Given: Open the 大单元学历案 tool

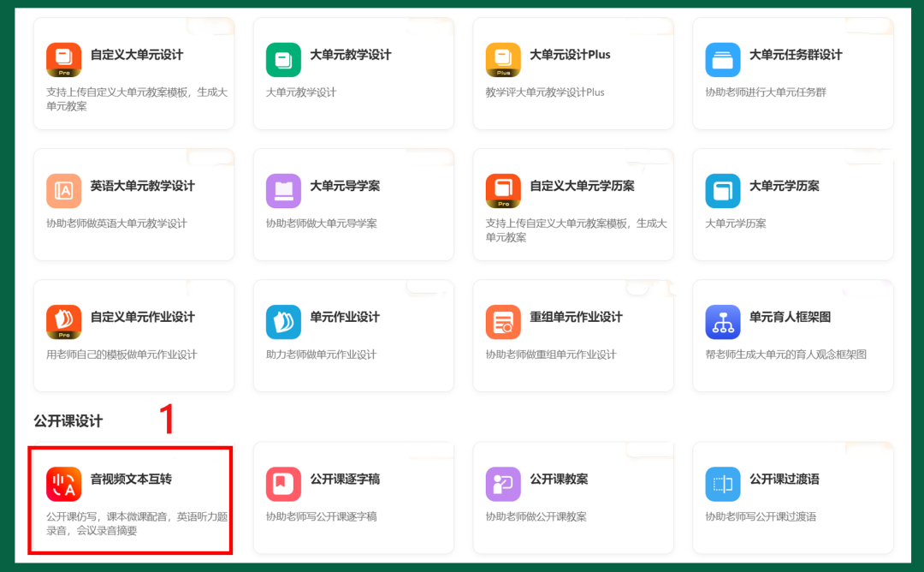Looking at the screenshot, I should (x=793, y=204).
